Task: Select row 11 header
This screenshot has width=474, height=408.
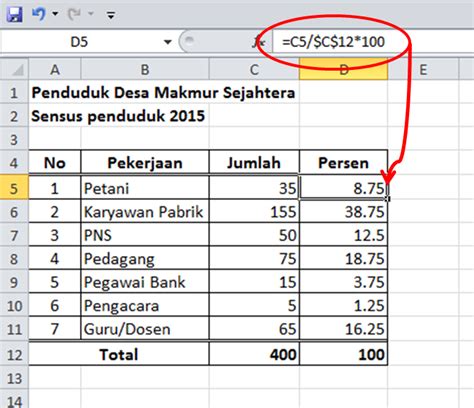Action: (14, 329)
